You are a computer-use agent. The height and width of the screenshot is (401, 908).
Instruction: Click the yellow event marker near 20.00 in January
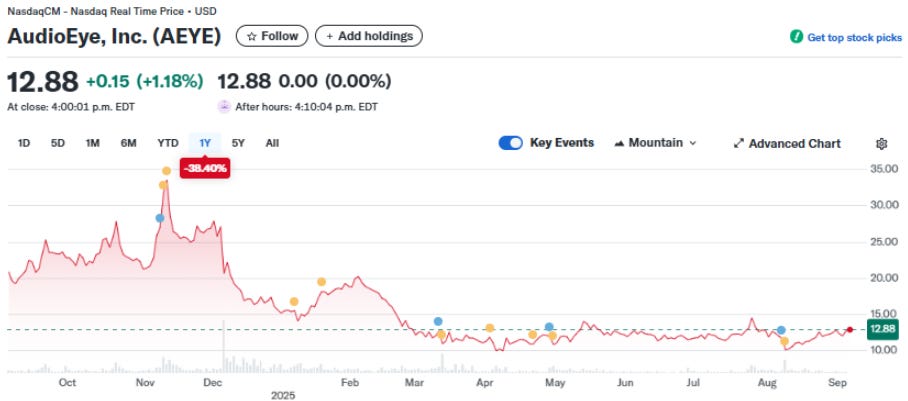click(x=321, y=282)
